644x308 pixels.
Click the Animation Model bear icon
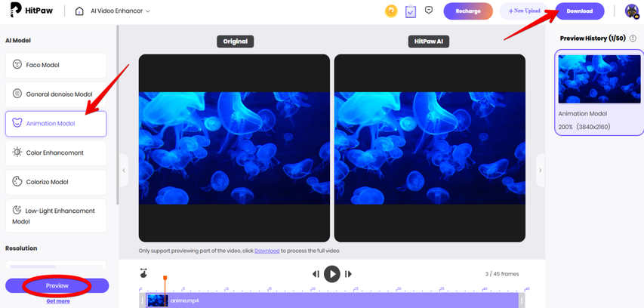coord(17,123)
